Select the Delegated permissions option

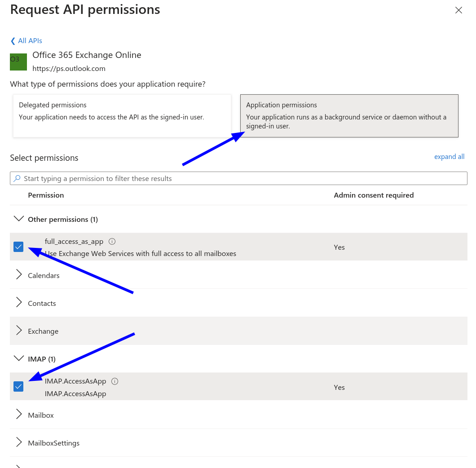(x=122, y=115)
